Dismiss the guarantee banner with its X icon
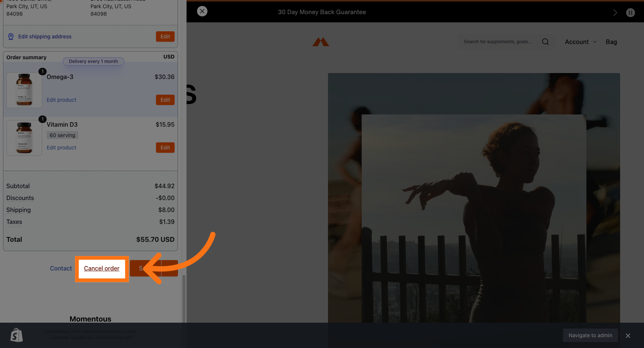The height and width of the screenshot is (348, 644). pyautogui.click(x=202, y=11)
